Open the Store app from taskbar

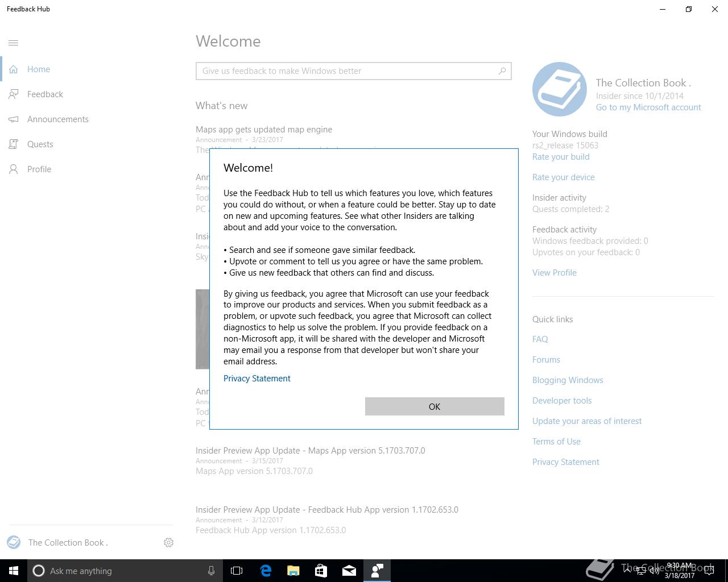click(321, 571)
